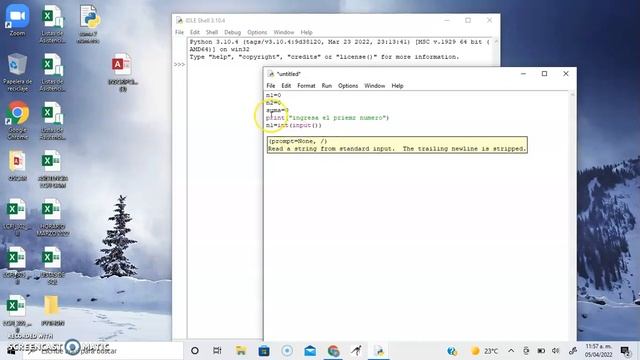Open File menu in IDLE Shell

pos(179,32)
